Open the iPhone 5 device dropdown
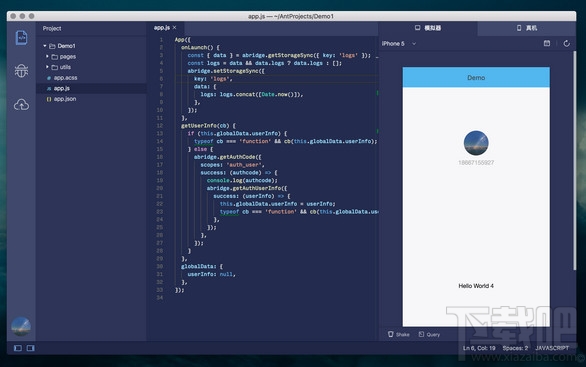The image size is (586, 367). point(399,43)
